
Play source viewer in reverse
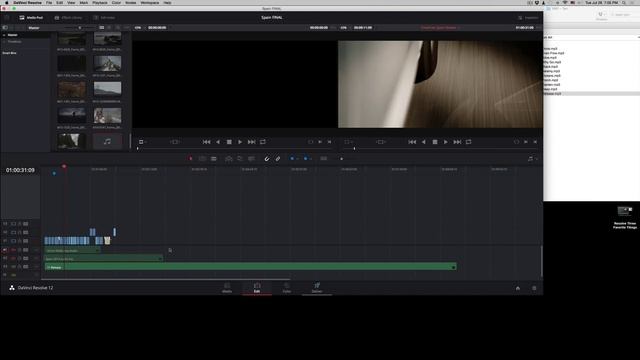(x=218, y=142)
